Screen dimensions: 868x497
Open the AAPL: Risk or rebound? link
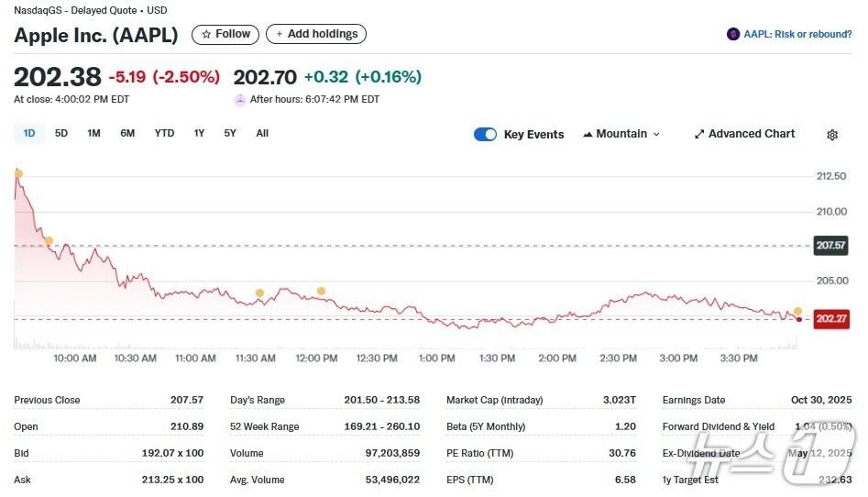[x=797, y=34]
